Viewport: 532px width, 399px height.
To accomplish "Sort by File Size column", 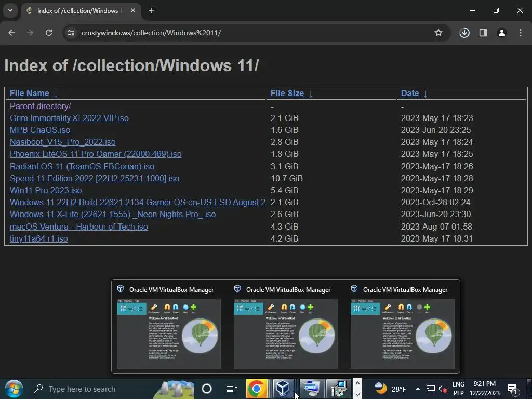I will 287,94.
